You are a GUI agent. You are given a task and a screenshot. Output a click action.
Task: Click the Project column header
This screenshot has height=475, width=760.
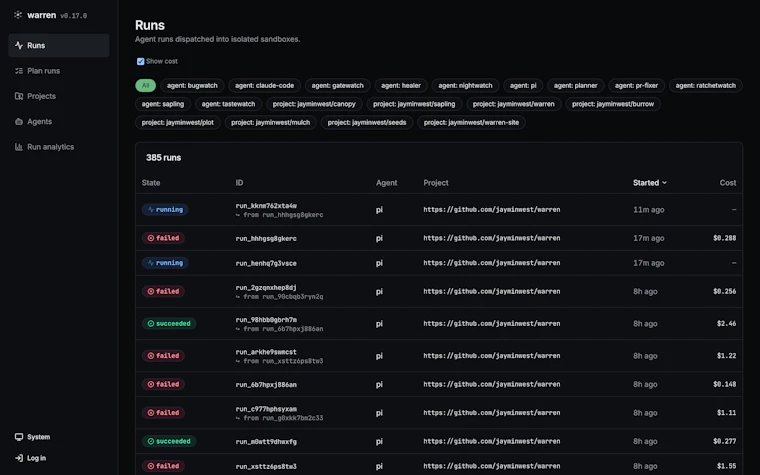pyautogui.click(x=436, y=183)
